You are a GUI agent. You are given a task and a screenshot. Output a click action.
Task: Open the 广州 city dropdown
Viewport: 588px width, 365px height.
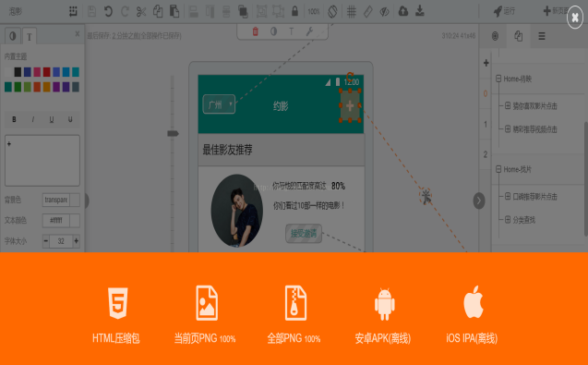point(219,104)
